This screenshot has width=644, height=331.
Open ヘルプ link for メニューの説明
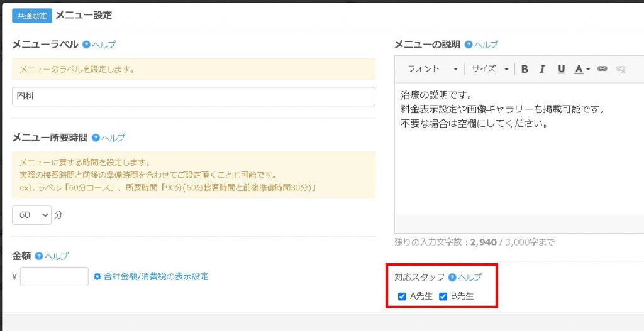coord(486,45)
